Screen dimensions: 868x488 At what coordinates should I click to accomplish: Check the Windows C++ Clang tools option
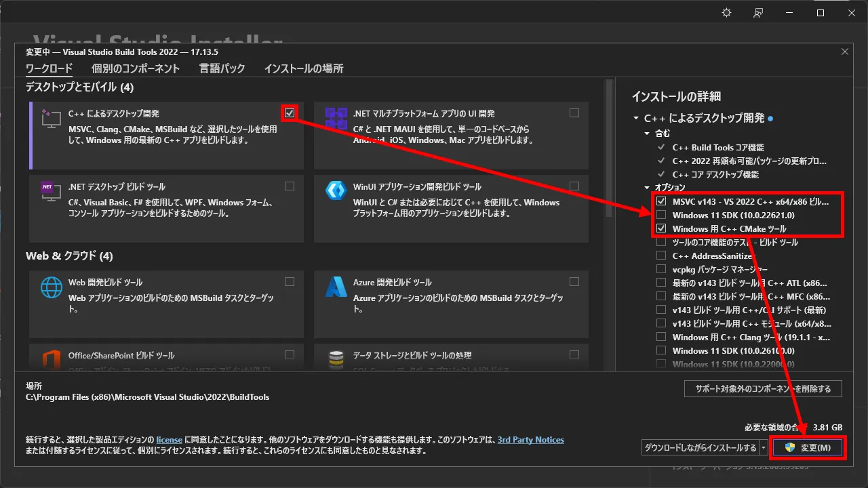[661, 337]
